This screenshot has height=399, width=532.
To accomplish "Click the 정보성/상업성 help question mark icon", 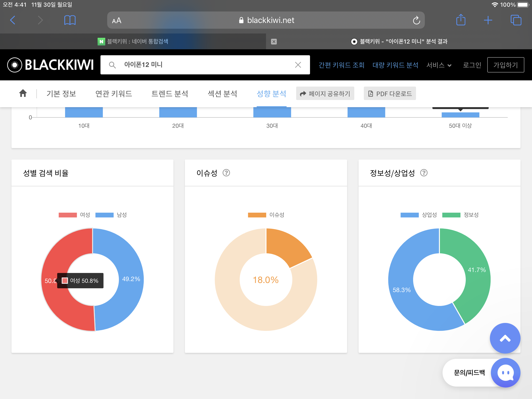I will click(x=424, y=173).
